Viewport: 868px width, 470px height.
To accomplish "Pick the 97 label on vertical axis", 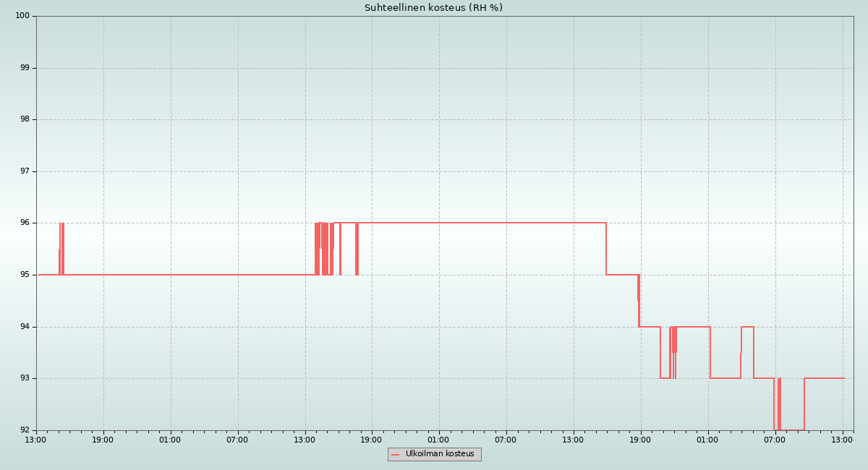I will point(25,171).
